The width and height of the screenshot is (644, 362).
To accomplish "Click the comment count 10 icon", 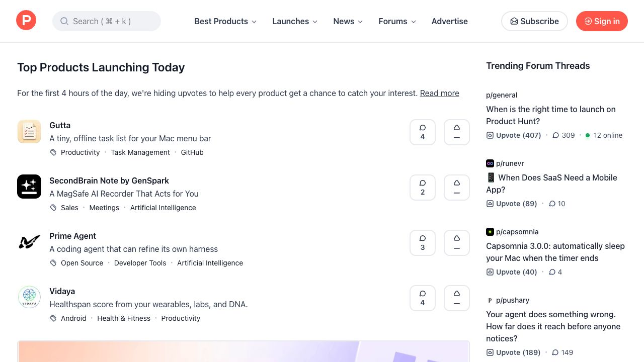I will (552, 204).
